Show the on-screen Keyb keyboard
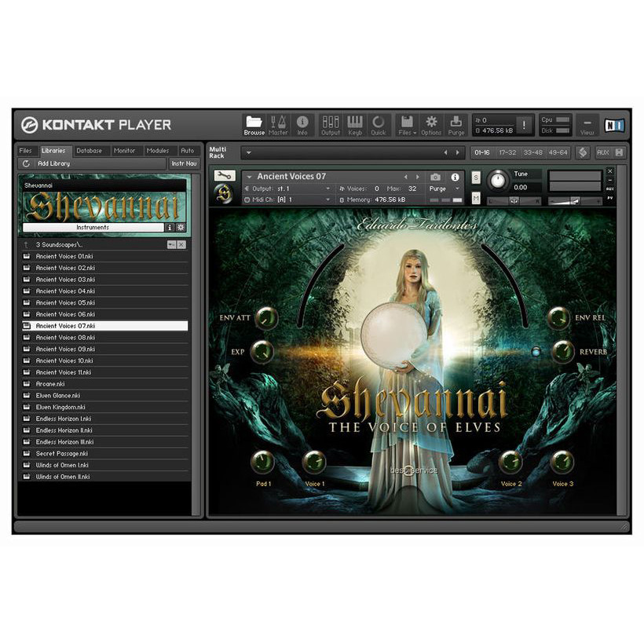 [x=355, y=126]
